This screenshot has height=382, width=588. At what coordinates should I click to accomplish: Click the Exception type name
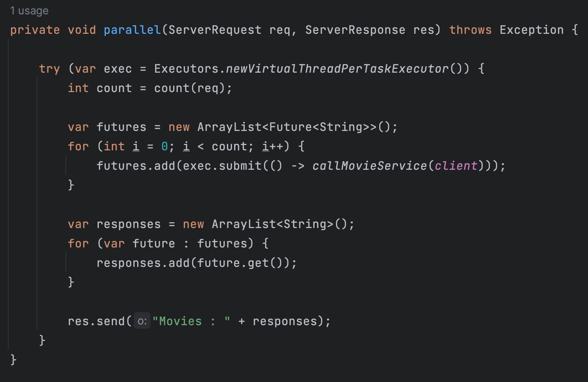click(531, 30)
